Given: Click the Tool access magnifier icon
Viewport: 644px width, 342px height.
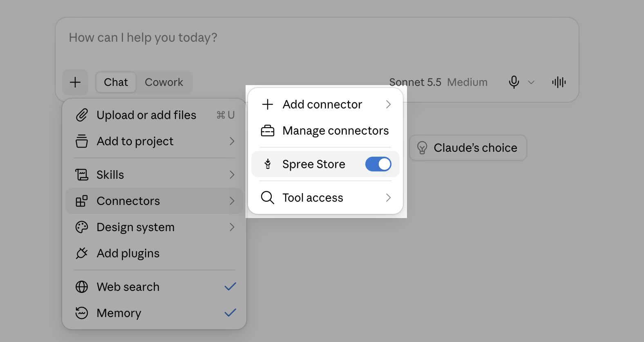Looking at the screenshot, I should pyautogui.click(x=268, y=198).
